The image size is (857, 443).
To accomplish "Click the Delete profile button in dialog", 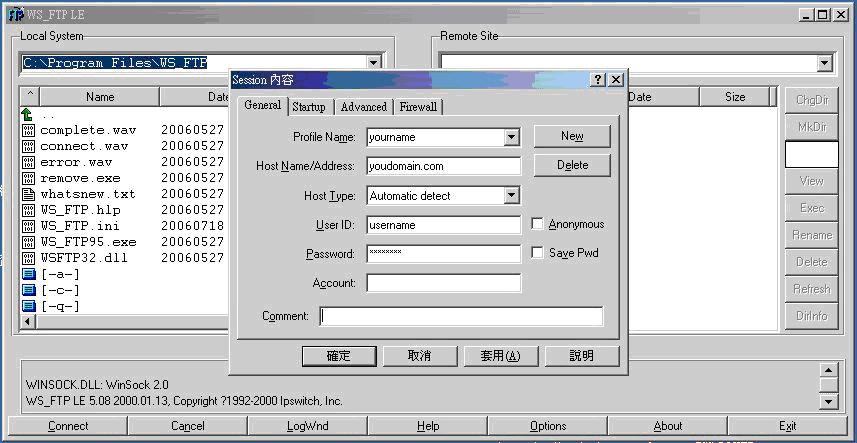I will pyautogui.click(x=572, y=165).
